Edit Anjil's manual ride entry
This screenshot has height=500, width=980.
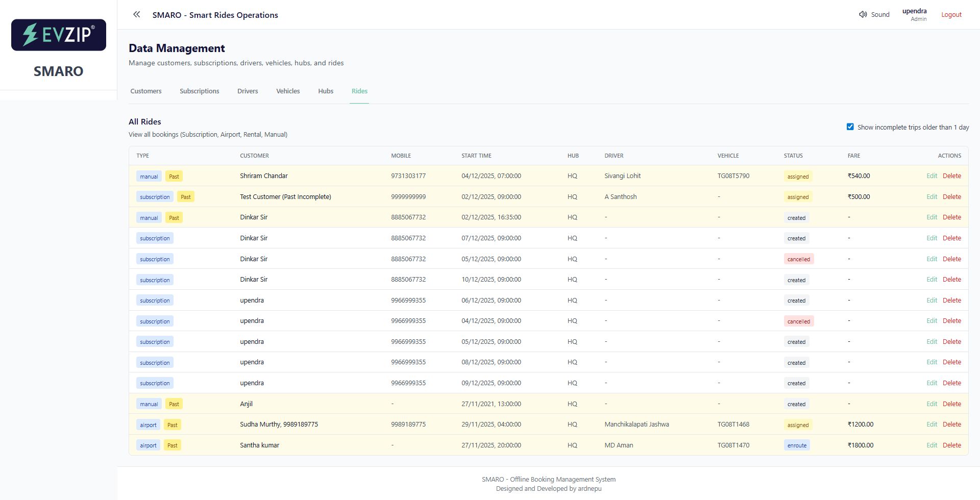click(932, 404)
